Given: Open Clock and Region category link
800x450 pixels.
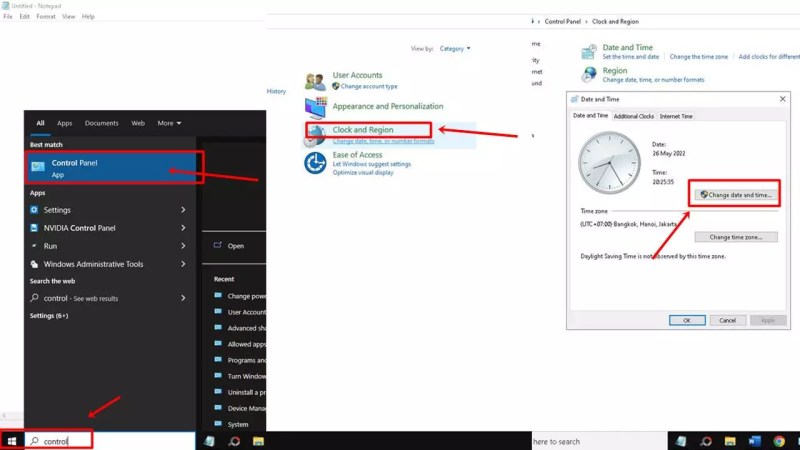Looking at the screenshot, I should tap(363, 130).
